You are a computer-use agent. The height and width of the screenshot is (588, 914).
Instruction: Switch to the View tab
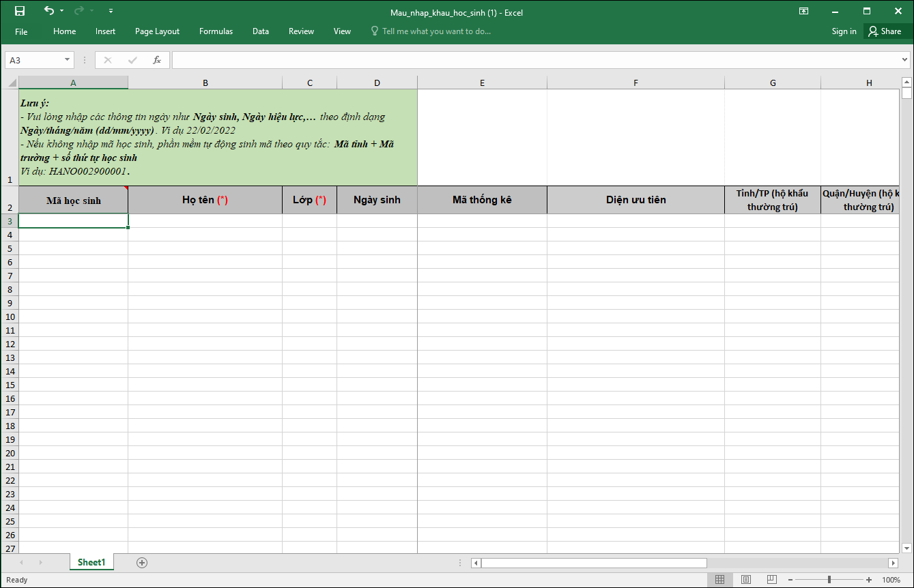343,31
